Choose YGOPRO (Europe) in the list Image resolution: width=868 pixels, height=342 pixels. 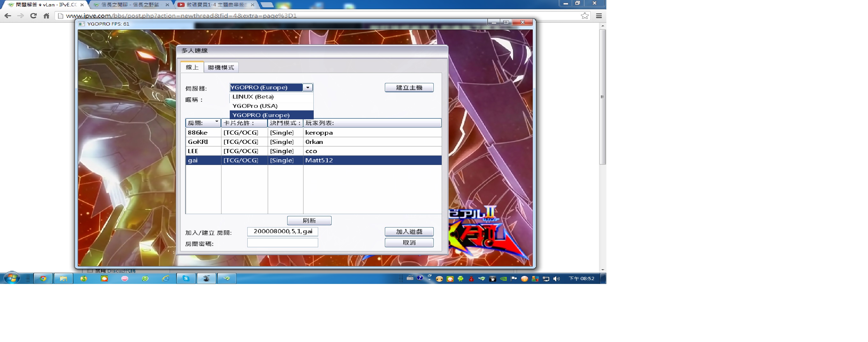[x=271, y=115]
